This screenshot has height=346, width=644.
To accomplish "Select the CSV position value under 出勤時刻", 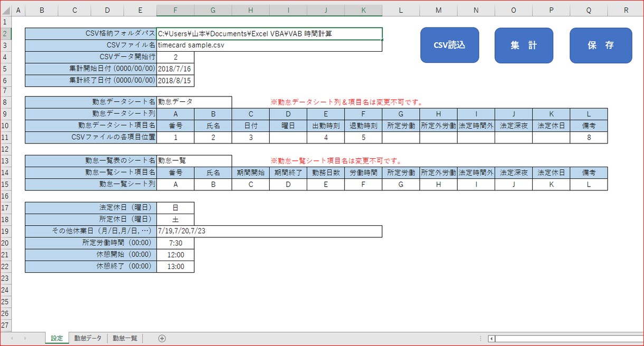I will (326, 137).
